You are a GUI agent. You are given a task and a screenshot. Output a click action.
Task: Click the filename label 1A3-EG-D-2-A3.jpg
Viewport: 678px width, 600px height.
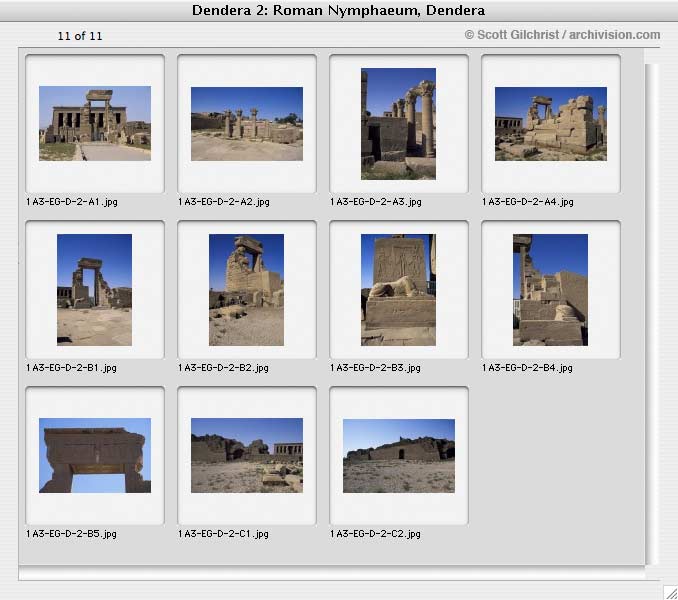(x=376, y=202)
